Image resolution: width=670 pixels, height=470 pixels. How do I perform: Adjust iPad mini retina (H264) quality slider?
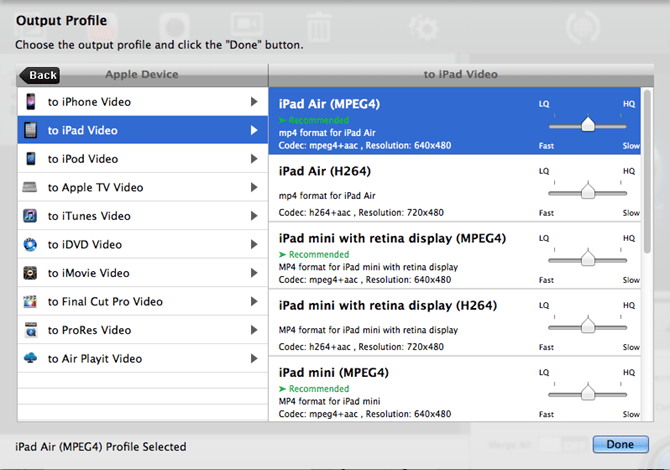588,326
